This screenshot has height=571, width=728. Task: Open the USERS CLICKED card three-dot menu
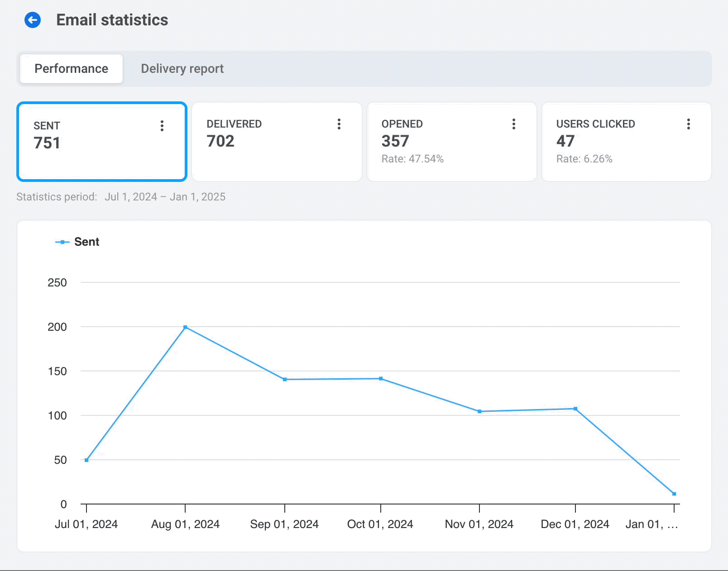click(x=688, y=124)
